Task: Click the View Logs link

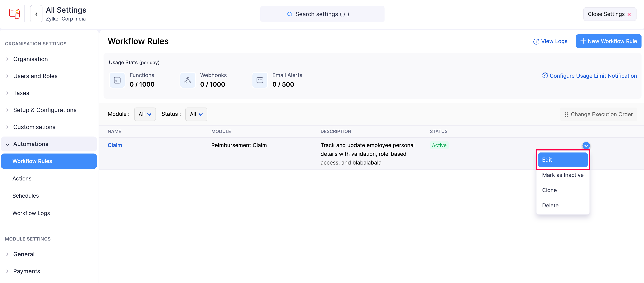Action: (x=550, y=41)
